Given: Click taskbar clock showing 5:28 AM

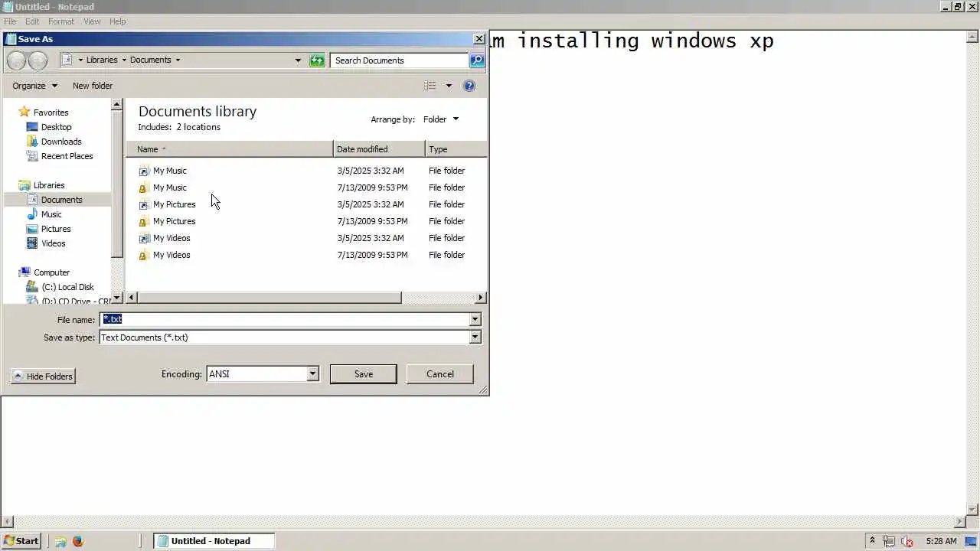Looking at the screenshot, I should tap(941, 541).
